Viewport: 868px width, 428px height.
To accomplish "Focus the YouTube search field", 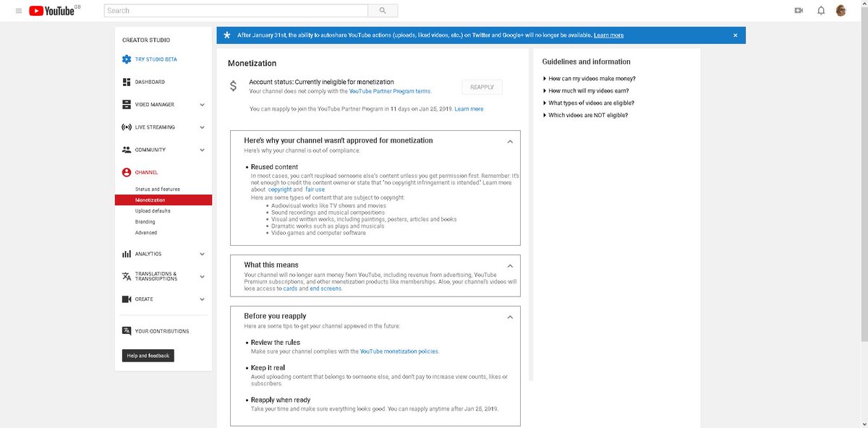I will (x=236, y=11).
